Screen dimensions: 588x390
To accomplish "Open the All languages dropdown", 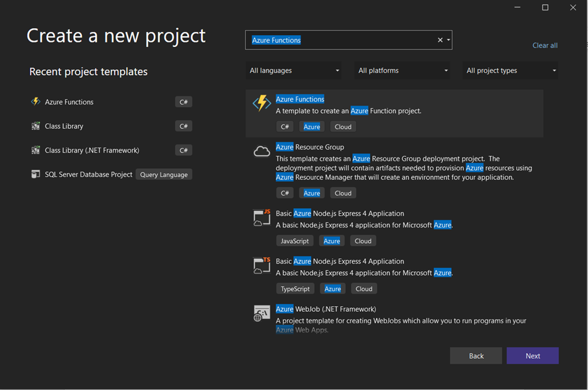I will (293, 71).
